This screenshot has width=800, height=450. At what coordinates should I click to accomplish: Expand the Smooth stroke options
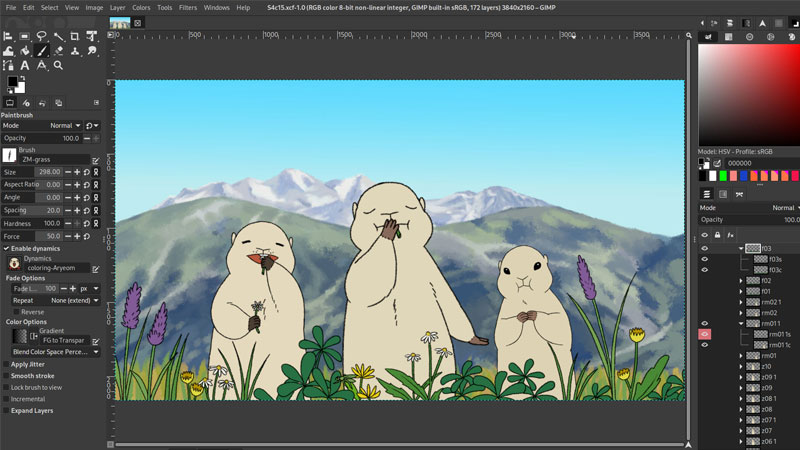click(x=6, y=376)
